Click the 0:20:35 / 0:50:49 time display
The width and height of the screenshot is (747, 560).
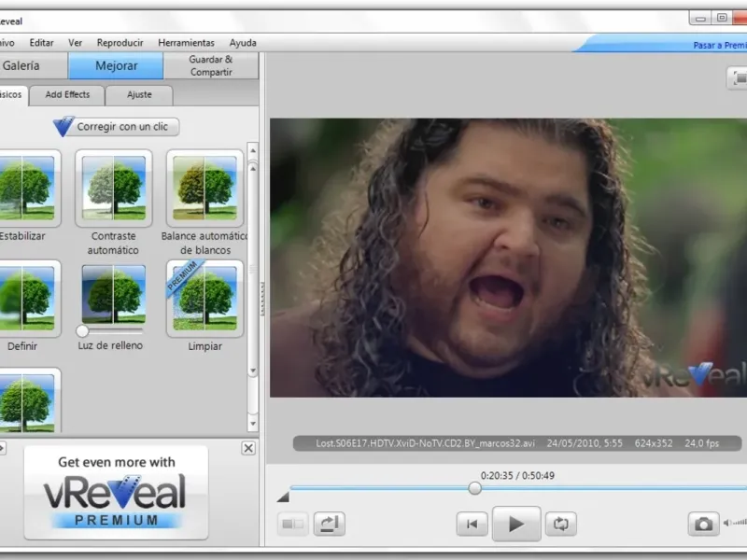(517, 476)
